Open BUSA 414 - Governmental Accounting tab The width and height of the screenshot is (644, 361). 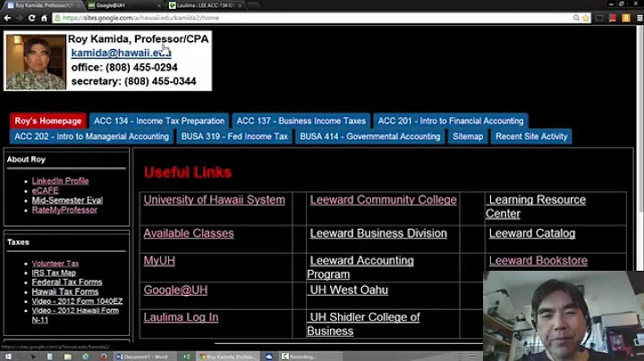click(370, 137)
